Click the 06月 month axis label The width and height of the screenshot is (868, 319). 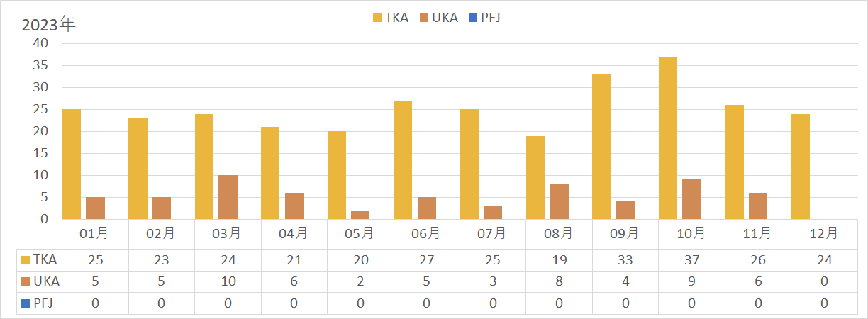pos(426,233)
